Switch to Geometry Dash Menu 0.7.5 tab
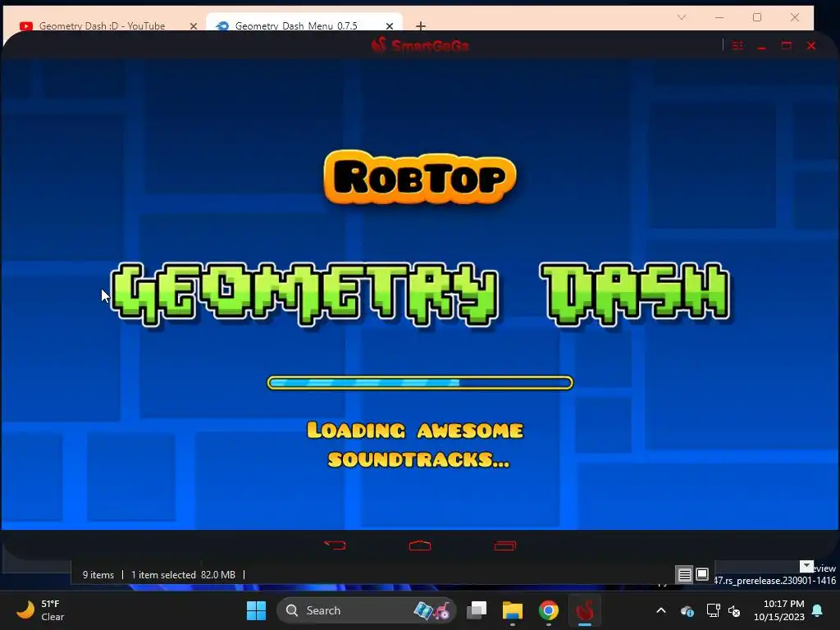The width and height of the screenshot is (840, 630). (296, 25)
